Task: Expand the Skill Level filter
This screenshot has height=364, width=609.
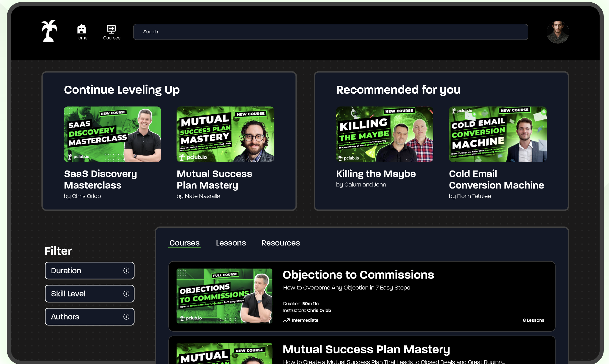Action: tap(90, 294)
